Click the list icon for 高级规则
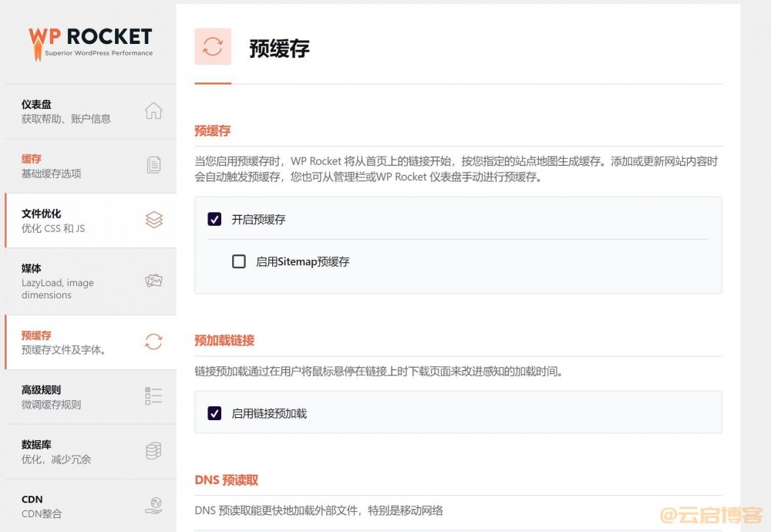 click(x=153, y=396)
